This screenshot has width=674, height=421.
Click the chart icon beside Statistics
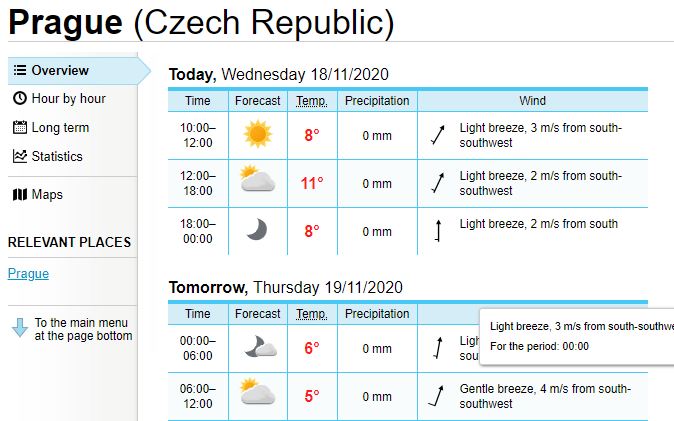pyautogui.click(x=20, y=156)
